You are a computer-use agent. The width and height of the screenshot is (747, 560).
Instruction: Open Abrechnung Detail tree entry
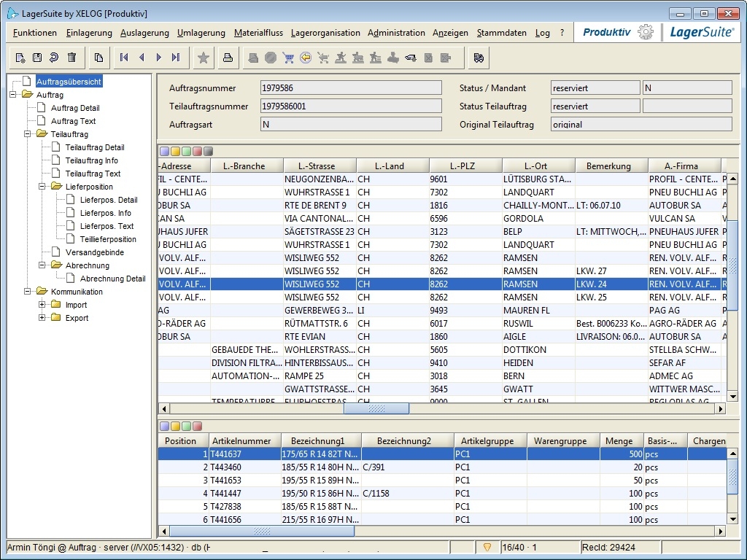[113, 279]
